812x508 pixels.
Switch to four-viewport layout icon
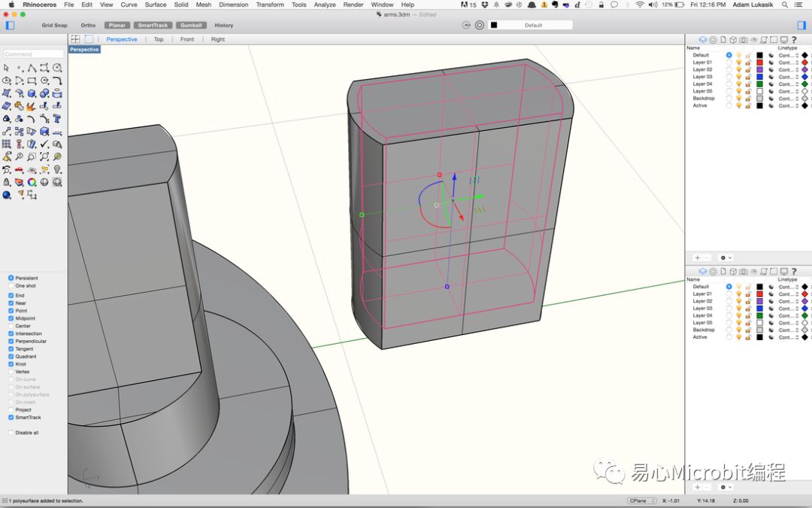pos(75,39)
